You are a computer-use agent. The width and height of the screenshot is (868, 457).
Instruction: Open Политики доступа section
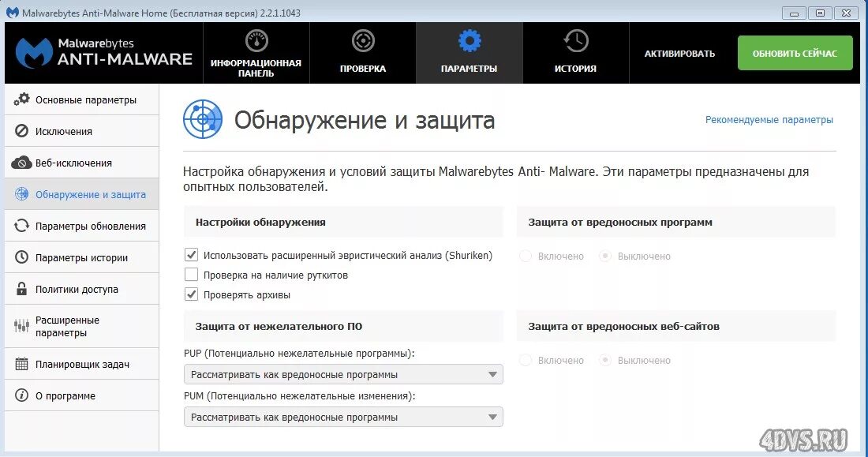coord(82,289)
